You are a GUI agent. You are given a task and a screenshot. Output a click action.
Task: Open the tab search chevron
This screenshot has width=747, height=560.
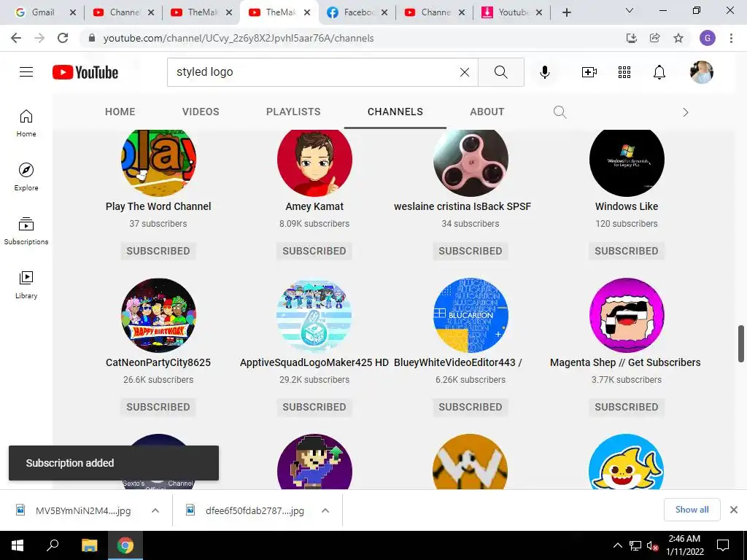(630, 10)
